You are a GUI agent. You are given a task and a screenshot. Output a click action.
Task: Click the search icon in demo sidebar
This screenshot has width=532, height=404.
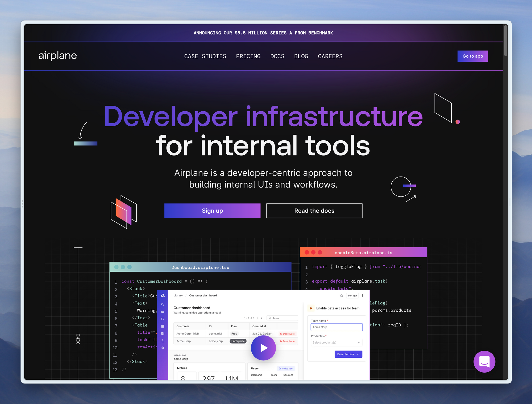pyautogui.click(x=163, y=304)
